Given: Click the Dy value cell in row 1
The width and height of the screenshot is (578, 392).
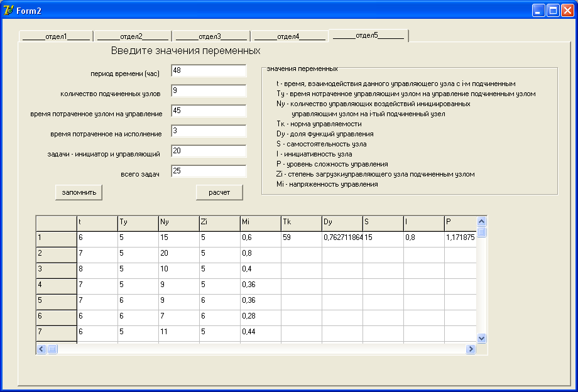Looking at the screenshot, I should [342, 239].
